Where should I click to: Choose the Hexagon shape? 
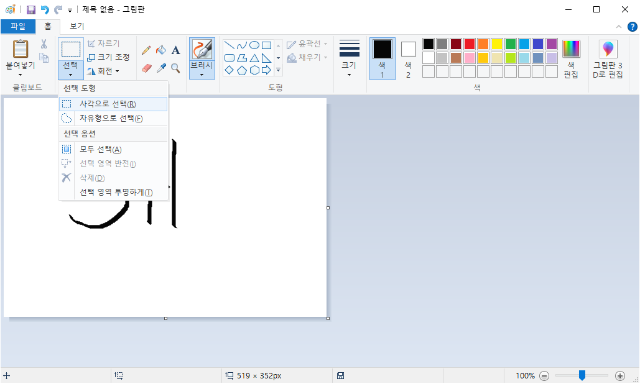pyautogui.click(x=254, y=70)
